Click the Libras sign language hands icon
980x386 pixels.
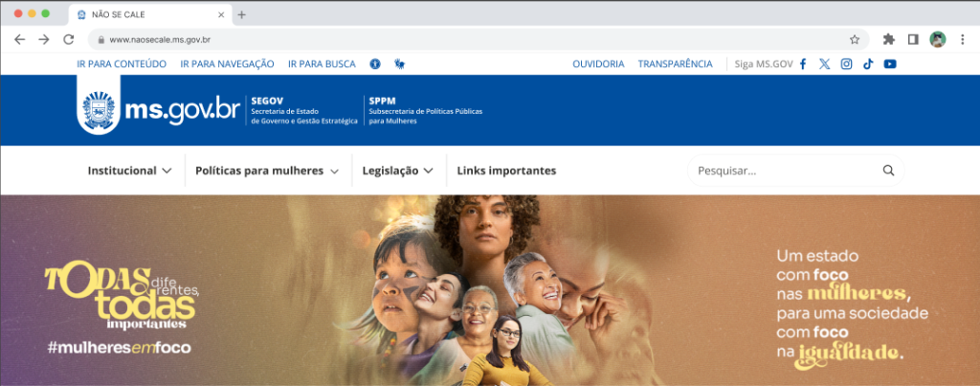[399, 64]
